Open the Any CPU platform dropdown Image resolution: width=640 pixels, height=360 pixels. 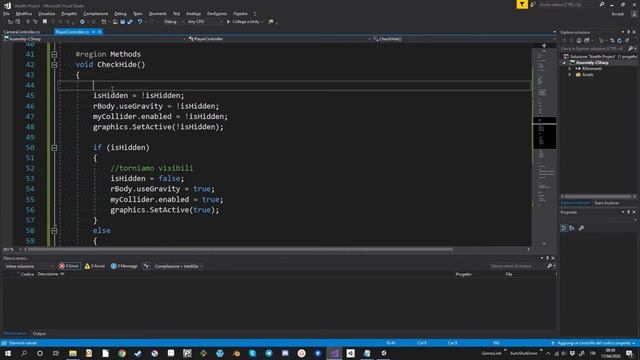[204, 22]
